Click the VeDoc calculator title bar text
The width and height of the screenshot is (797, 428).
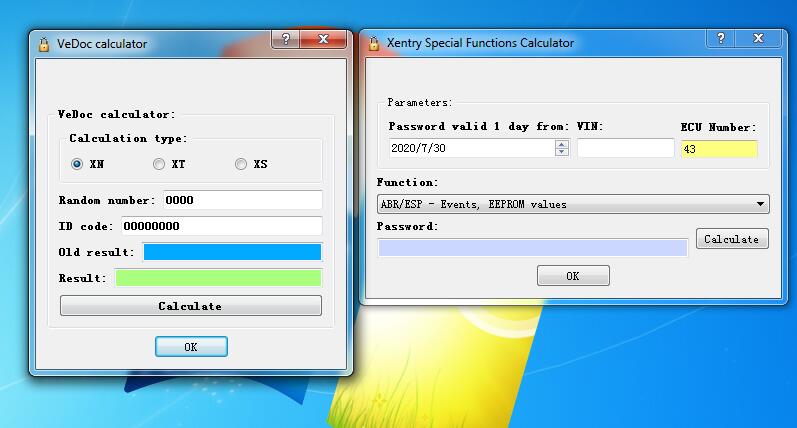(102, 44)
